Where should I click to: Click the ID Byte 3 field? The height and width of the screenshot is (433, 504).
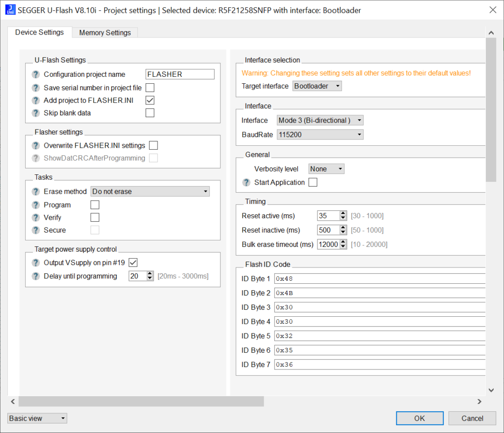[x=379, y=307]
